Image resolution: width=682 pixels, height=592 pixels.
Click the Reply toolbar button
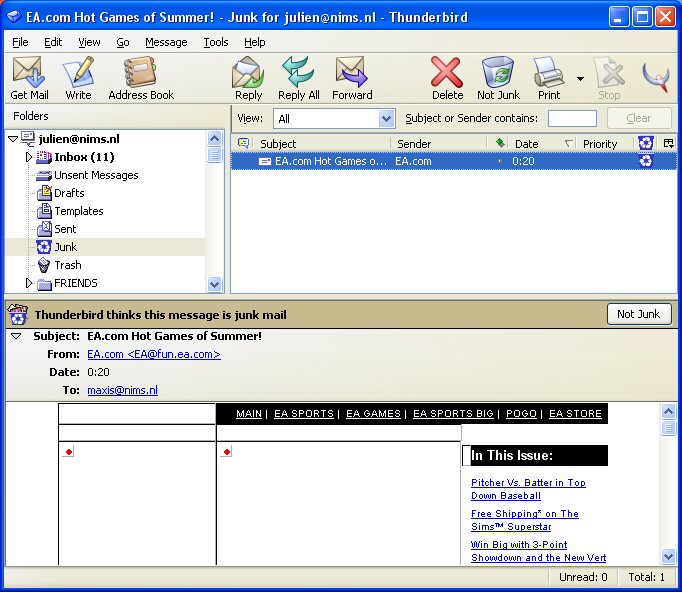[x=248, y=78]
